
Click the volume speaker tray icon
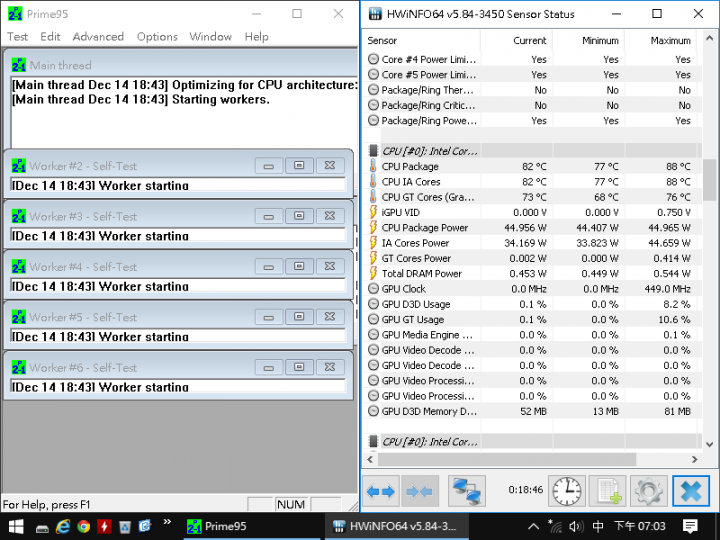(x=576, y=526)
